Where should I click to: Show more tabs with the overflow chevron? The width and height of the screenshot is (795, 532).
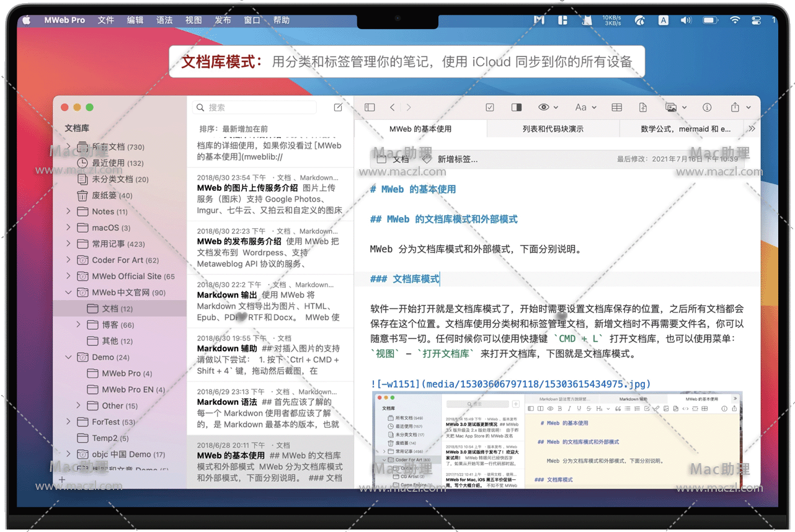(x=752, y=129)
